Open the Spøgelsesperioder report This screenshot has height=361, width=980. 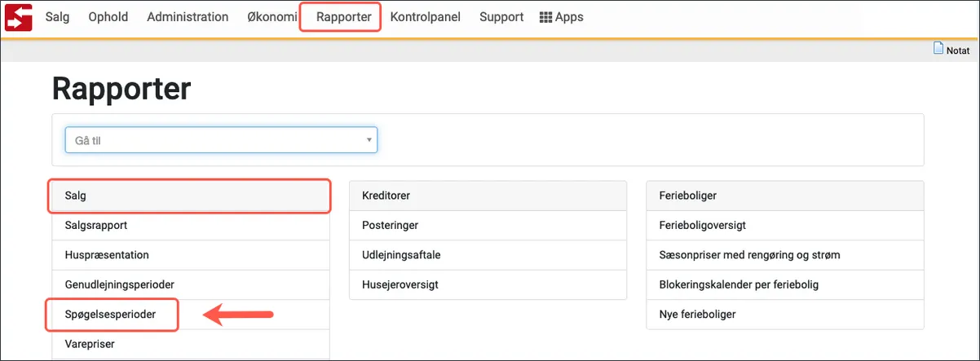[x=110, y=314]
